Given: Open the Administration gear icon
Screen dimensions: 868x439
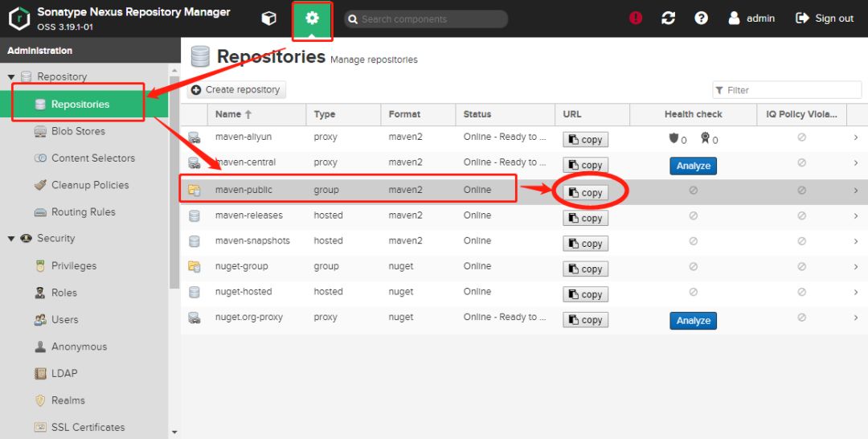Looking at the screenshot, I should click(312, 18).
